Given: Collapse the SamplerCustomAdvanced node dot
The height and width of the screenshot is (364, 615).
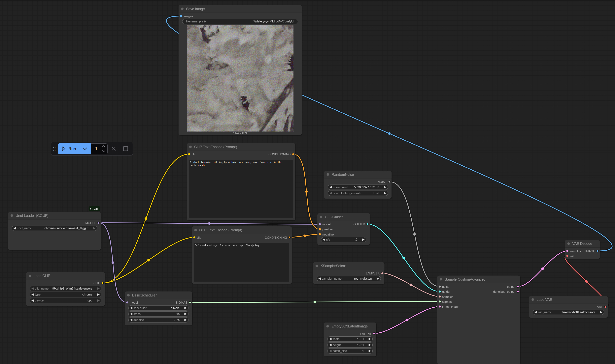Looking at the screenshot, I should (x=441, y=279).
